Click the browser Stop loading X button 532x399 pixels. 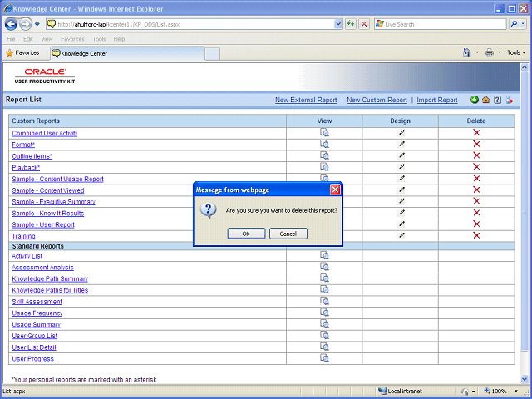[x=364, y=24]
